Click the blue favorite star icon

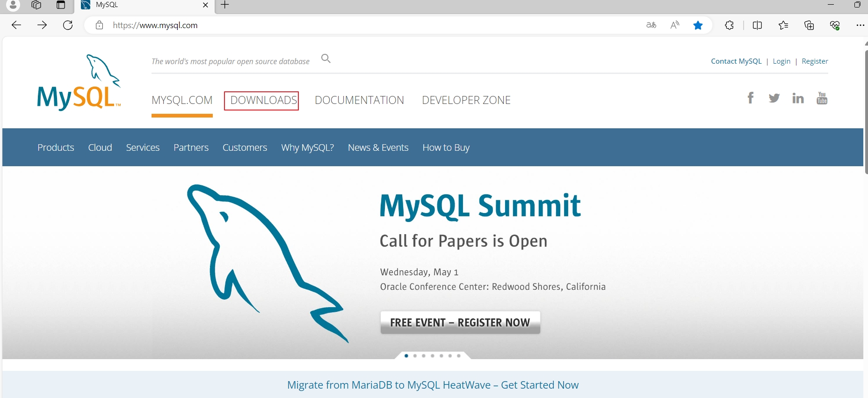pyautogui.click(x=698, y=25)
